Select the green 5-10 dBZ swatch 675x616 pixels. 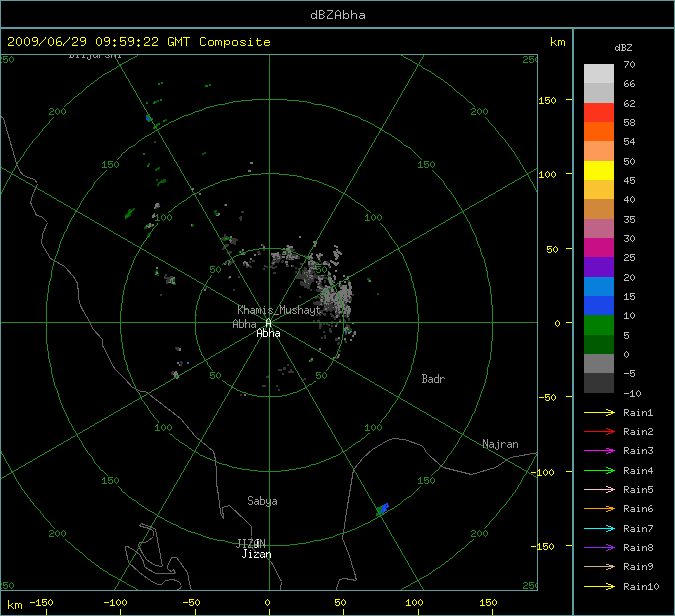coord(599,325)
